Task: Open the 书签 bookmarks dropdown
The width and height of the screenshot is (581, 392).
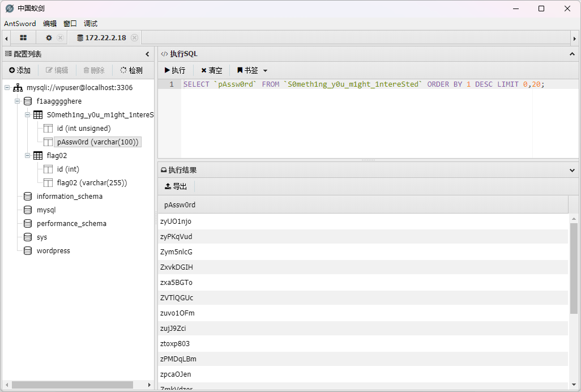Action: pyautogui.click(x=253, y=70)
